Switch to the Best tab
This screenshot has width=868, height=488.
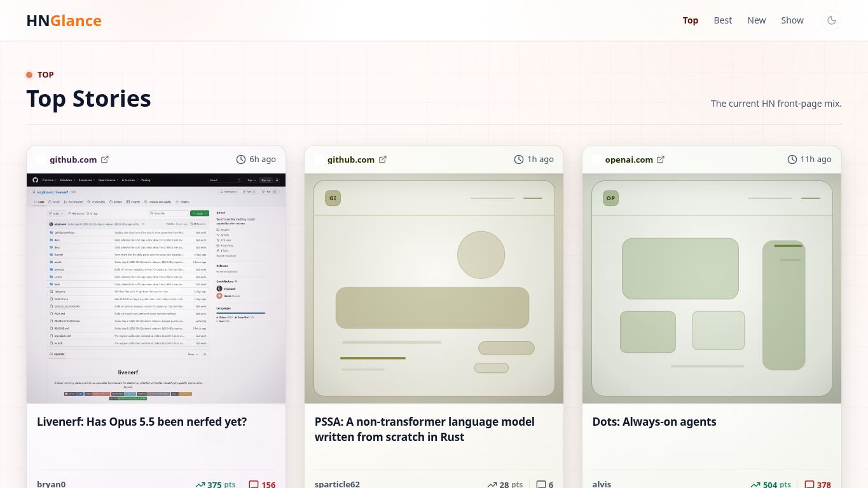(x=723, y=20)
